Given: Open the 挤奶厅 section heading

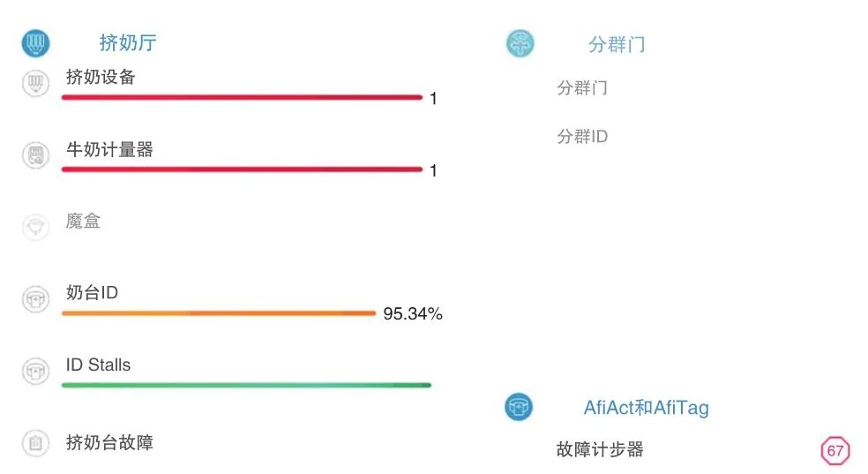Looking at the screenshot, I should tap(128, 42).
